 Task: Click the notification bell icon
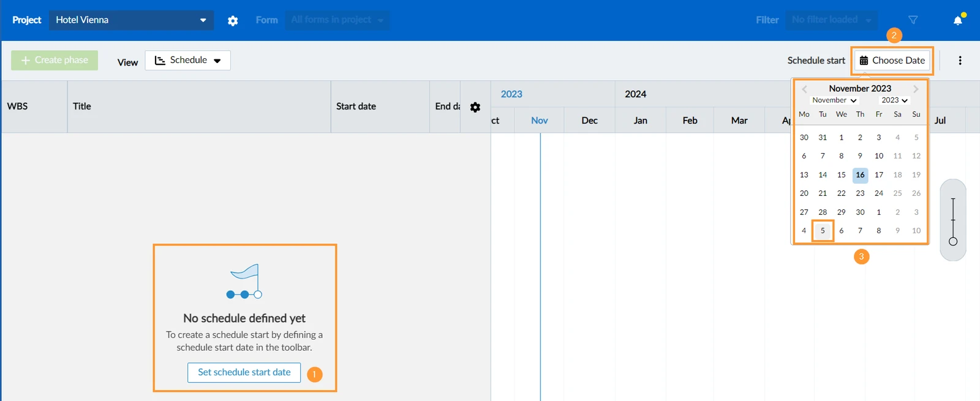tap(958, 20)
